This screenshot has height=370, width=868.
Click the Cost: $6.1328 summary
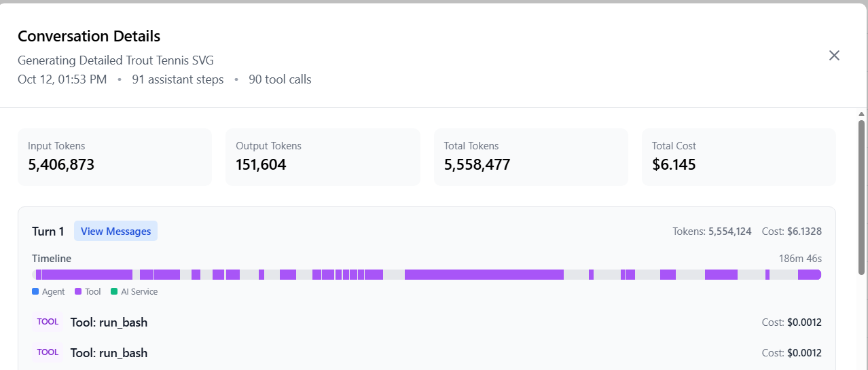tap(792, 232)
